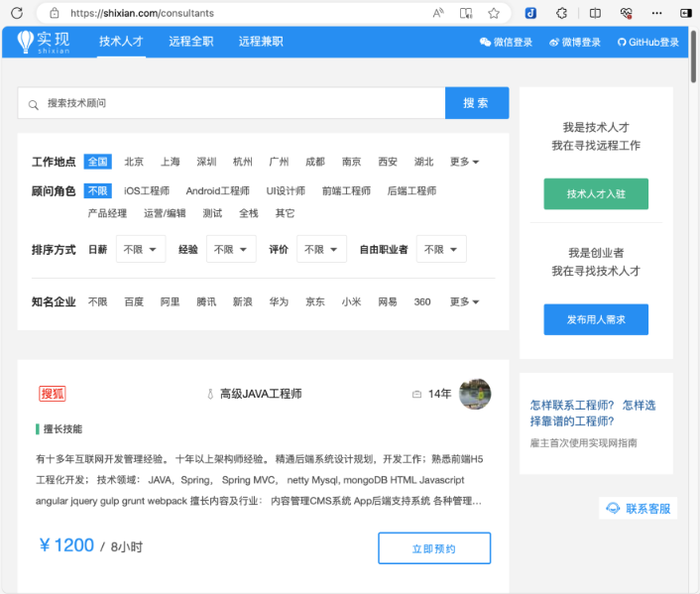Refresh the page with the reload icon
The image size is (700, 594).
(17, 14)
